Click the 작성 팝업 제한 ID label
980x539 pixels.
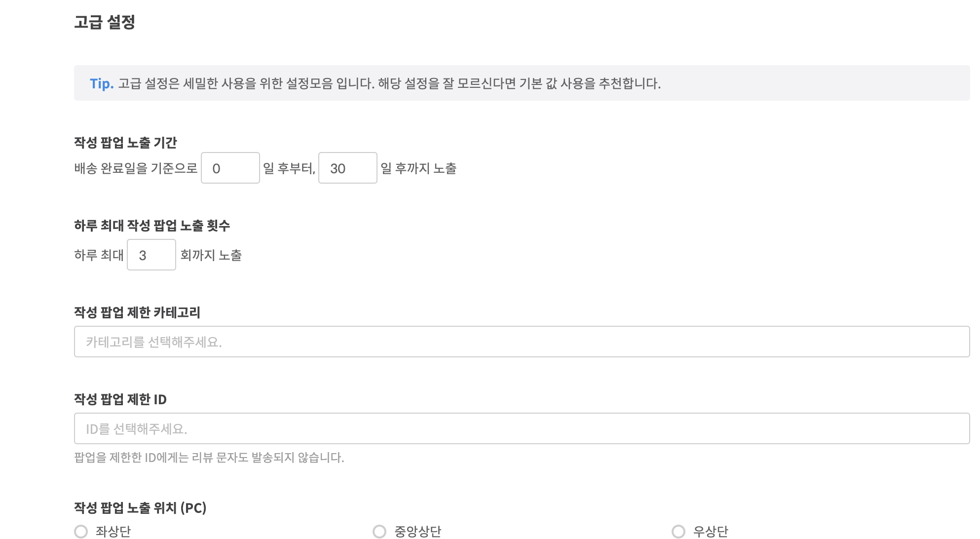120,399
